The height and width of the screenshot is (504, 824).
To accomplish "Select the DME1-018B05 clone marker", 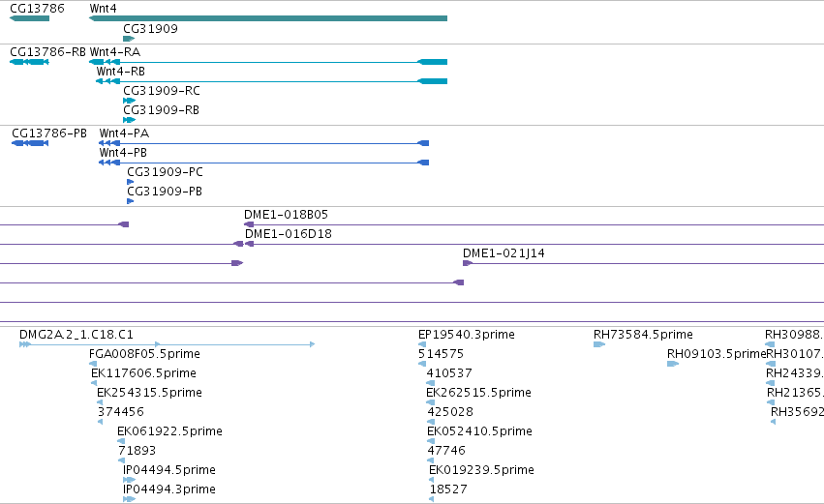I will click(x=249, y=224).
